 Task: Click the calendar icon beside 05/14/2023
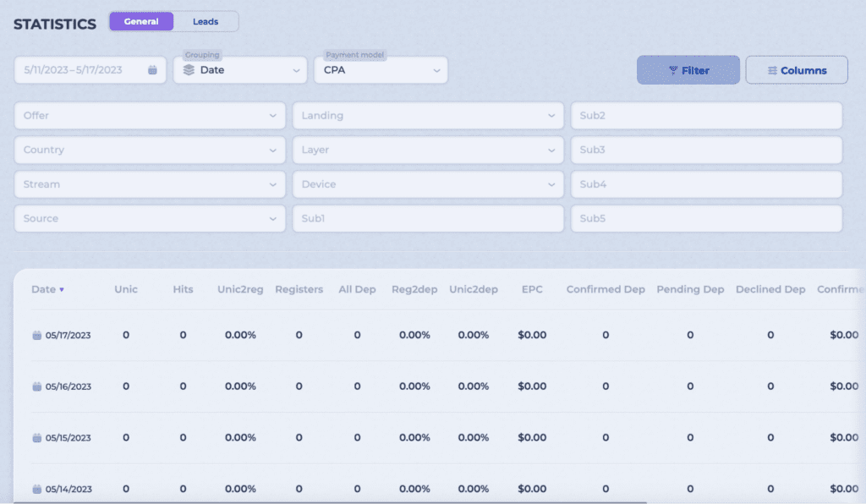[x=36, y=489]
